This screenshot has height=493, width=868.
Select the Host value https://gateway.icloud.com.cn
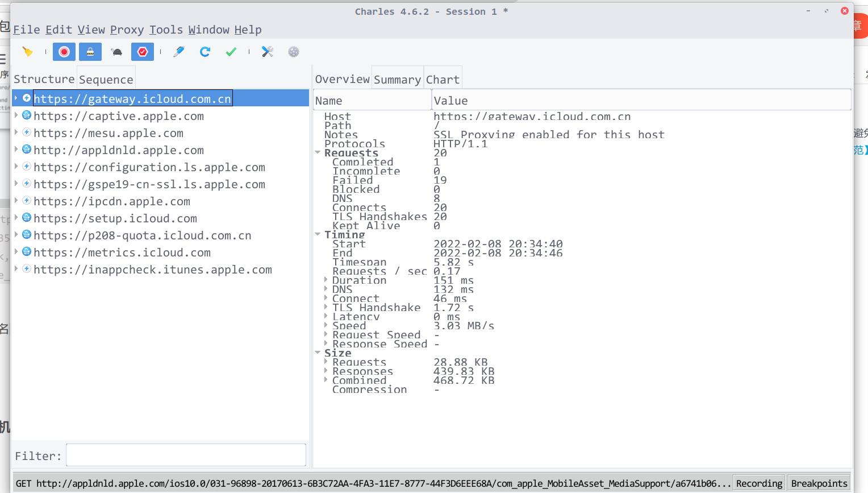click(532, 117)
